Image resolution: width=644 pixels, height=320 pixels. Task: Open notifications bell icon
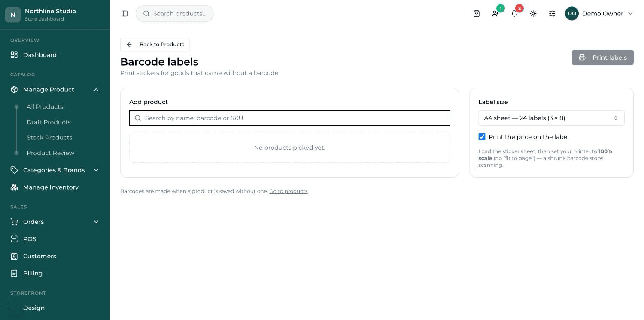(514, 14)
